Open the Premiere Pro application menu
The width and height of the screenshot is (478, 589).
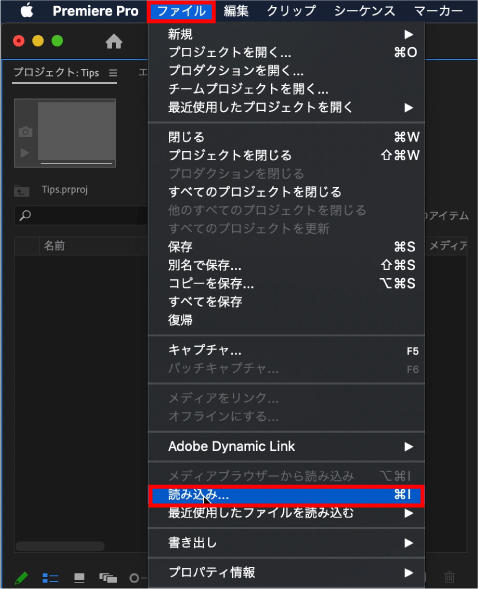[x=95, y=11]
